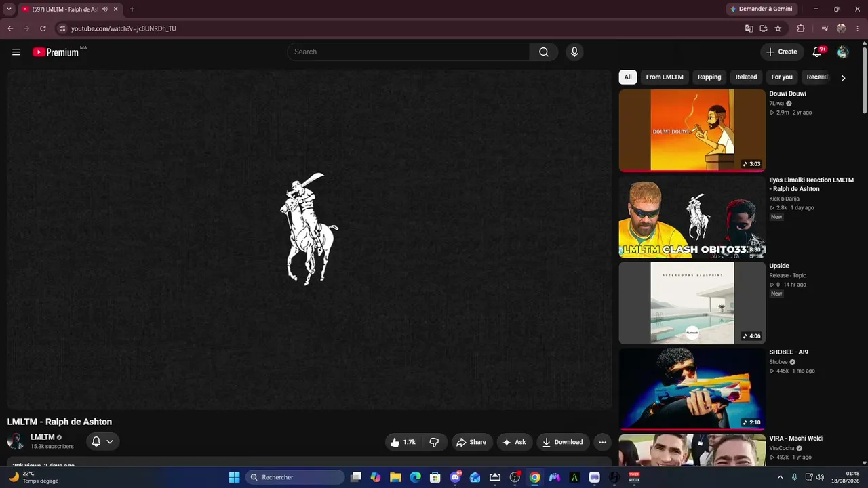The width and height of the screenshot is (868, 488).
Task: Open the weather widget showing 22°C
Action: (x=35, y=477)
